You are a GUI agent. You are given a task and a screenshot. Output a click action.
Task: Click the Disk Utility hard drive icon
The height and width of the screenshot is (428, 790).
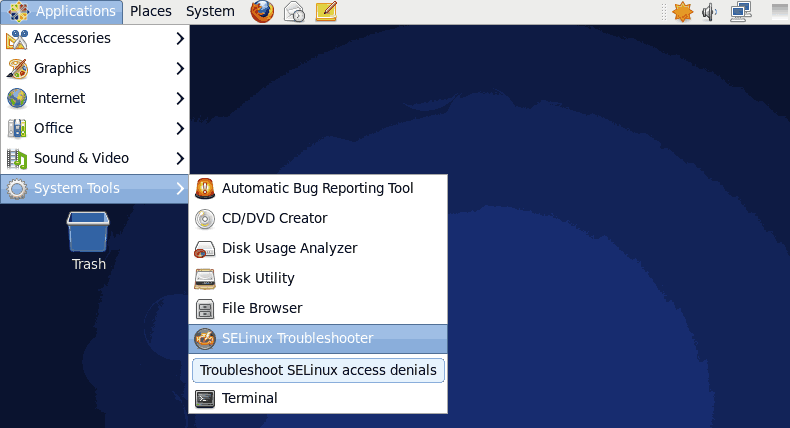coord(205,279)
